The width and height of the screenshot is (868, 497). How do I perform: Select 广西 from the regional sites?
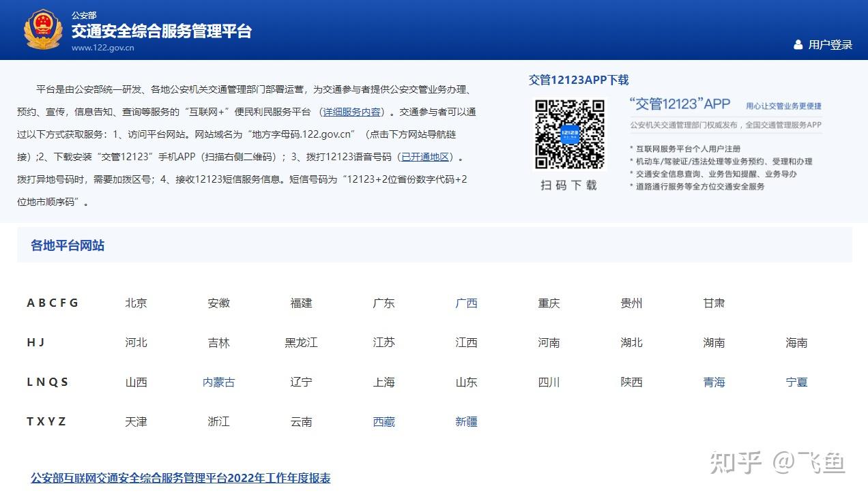[x=466, y=303]
